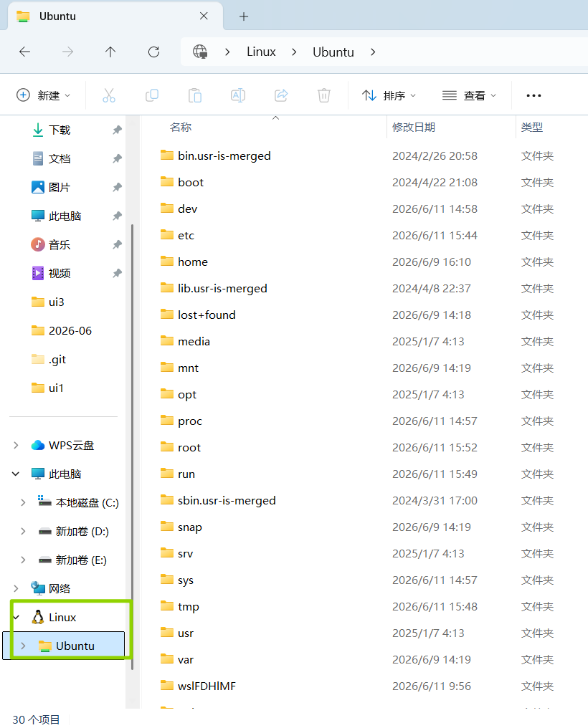Expand the Ubuntu tree node
This screenshot has width=588, height=728.
23,646
